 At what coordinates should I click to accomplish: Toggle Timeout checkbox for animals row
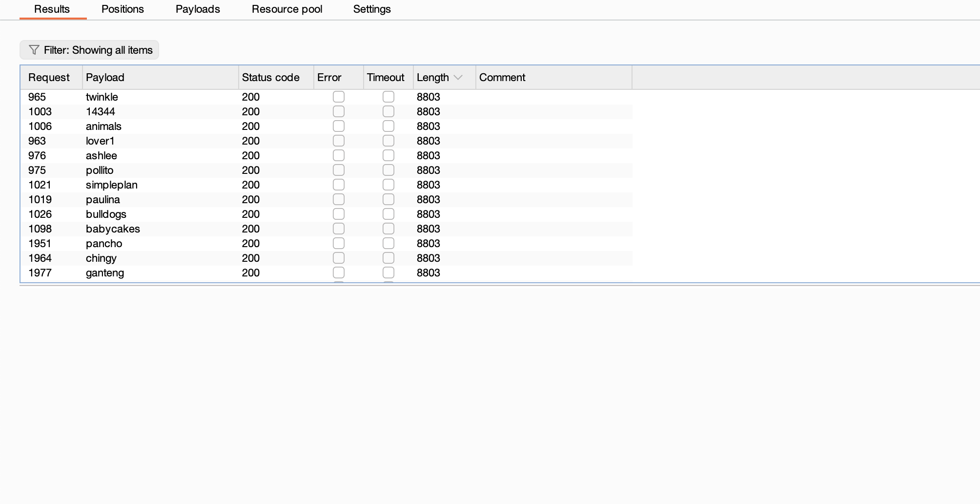click(x=388, y=126)
